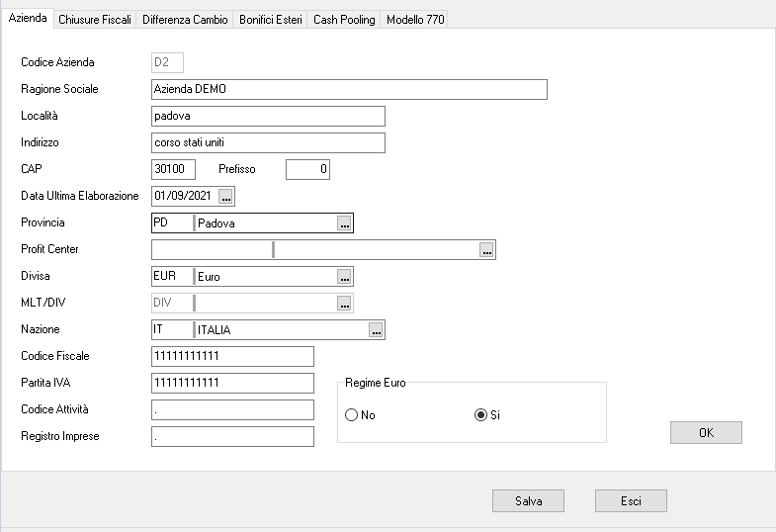Open the Provincia lookup ellipsis button
Viewport: 776px width, 532px height.
pos(344,223)
